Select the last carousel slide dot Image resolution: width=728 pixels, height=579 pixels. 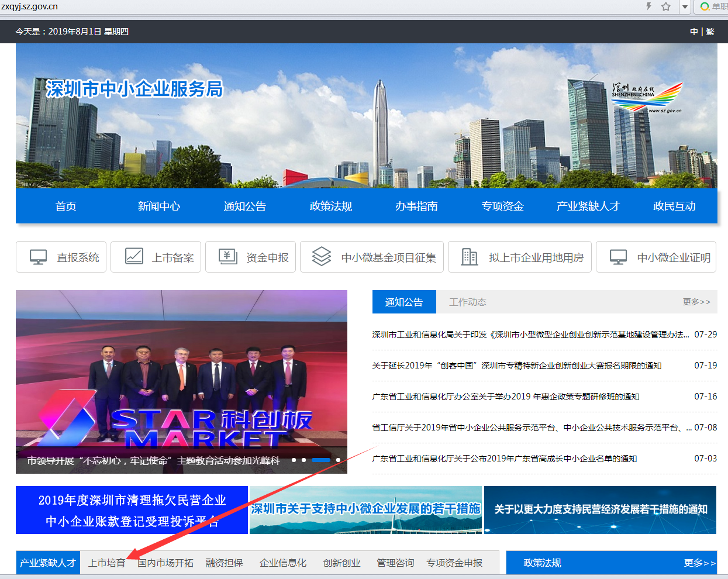(x=338, y=460)
